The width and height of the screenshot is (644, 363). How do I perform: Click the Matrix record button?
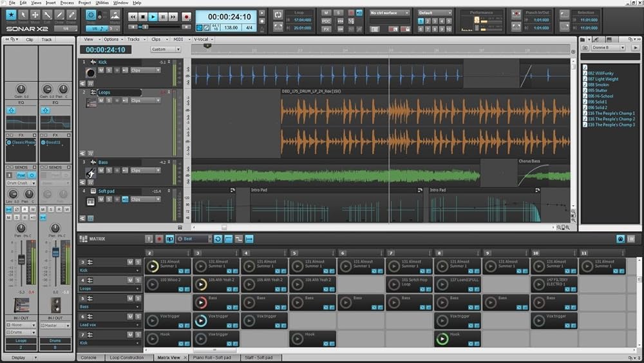click(x=159, y=239)
